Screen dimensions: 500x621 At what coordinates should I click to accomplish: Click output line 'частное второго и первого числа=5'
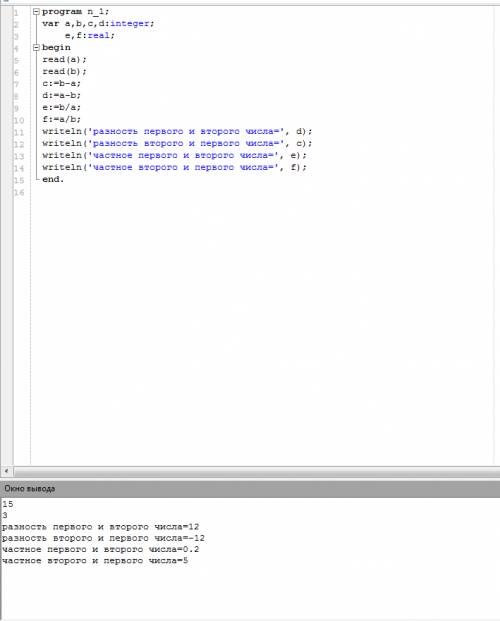coord(95,561)
